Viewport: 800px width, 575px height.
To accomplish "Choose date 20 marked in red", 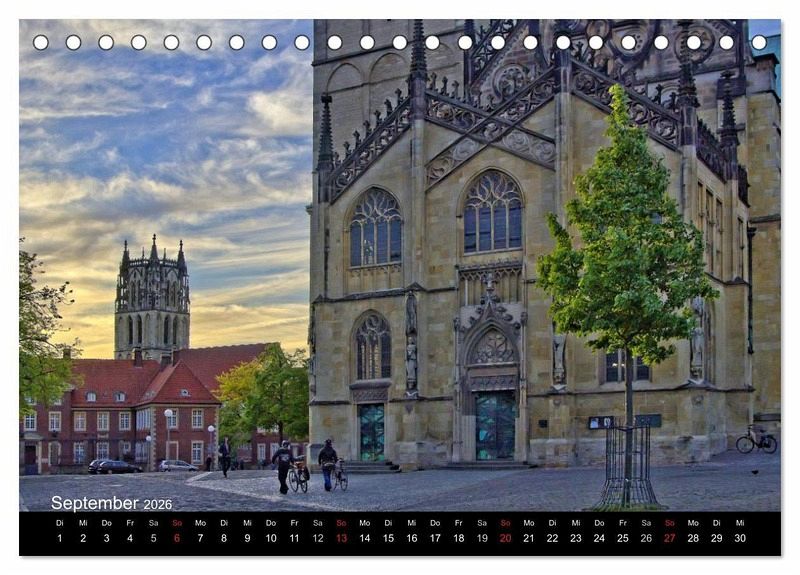I will point(505,538).
